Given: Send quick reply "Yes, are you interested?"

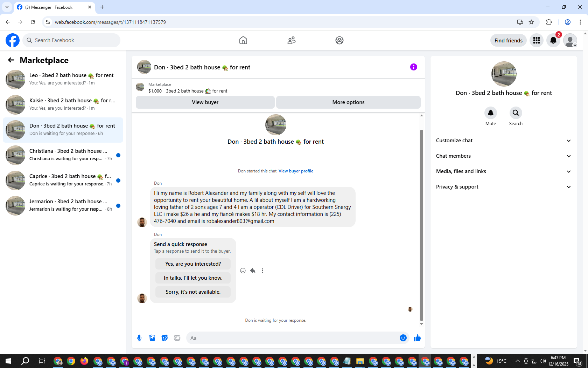Looking at the screenshot, I should pyautogui.click(x=193, y=264).
